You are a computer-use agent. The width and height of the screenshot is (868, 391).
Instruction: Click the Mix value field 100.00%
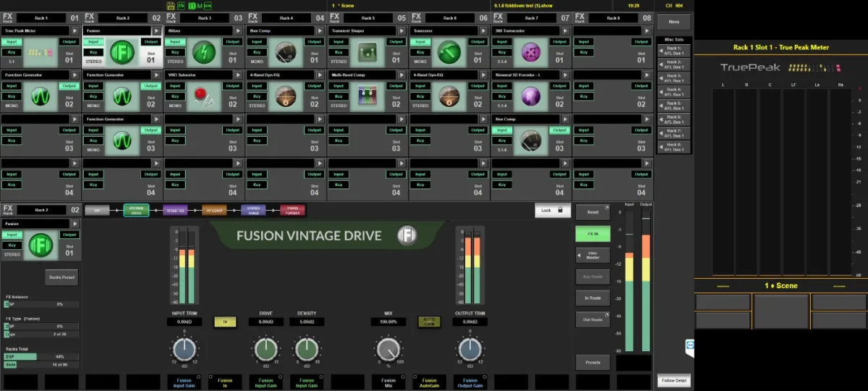(x=388, y=321)
